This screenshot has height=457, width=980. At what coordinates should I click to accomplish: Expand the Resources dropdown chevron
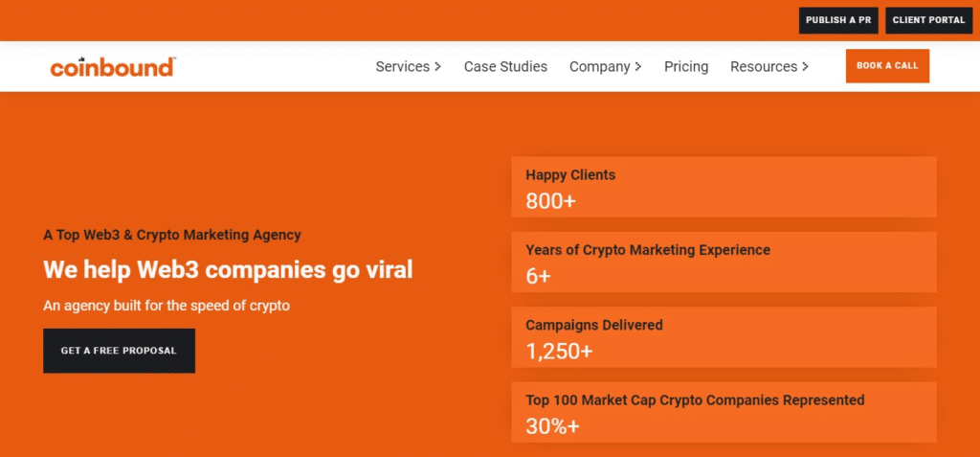click(x=805, y=67)
